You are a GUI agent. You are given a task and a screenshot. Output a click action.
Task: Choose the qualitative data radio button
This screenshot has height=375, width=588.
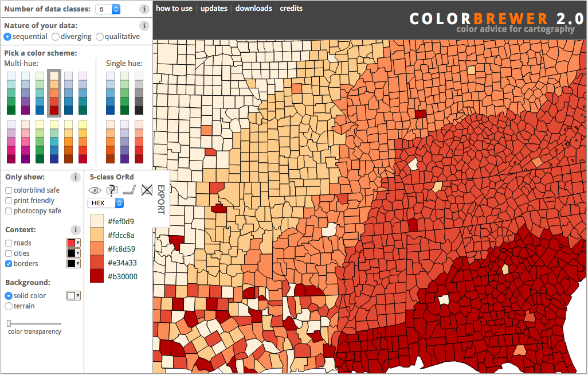(x=99, y=37)
